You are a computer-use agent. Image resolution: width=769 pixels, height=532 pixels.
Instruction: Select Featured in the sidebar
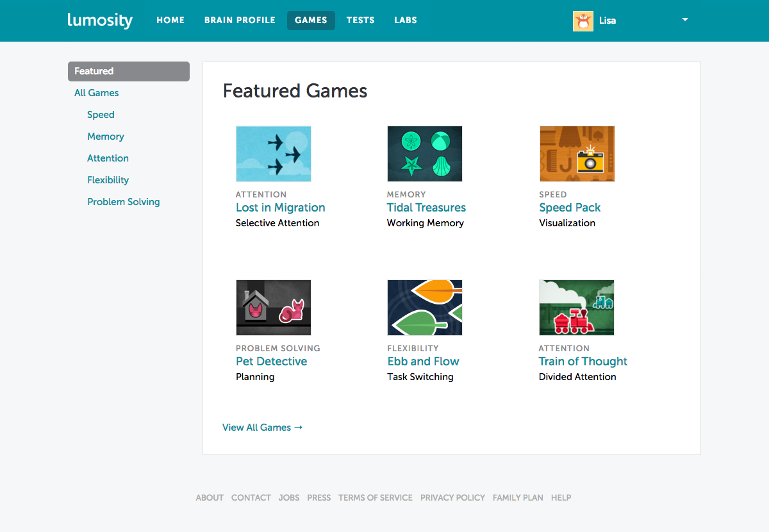click(128, 71)
